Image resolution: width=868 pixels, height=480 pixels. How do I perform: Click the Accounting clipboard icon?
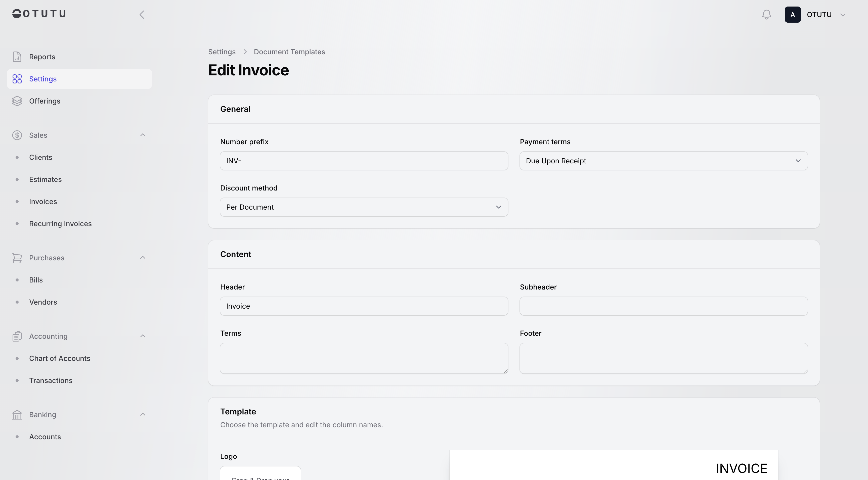[17, 336]
